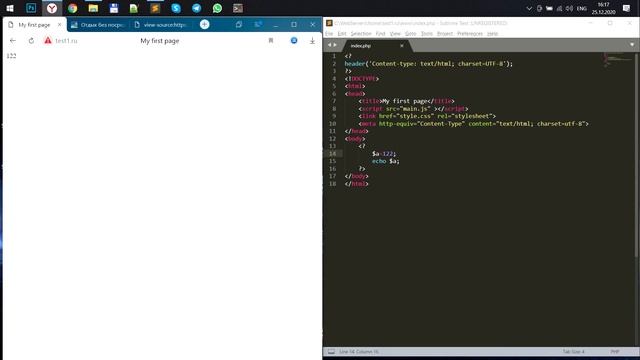Image resolution: width=640 pixels, height=360 pixels.
Task: Open the Tab Size selector in the status bar
Action: (573, 351)
